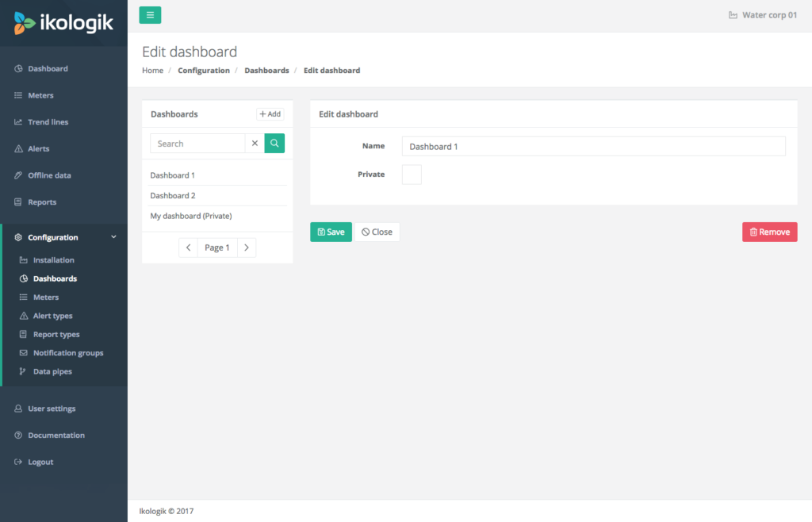Click the Trend lines chart icon
The image size is (812, 522).
tap(18, 122)
